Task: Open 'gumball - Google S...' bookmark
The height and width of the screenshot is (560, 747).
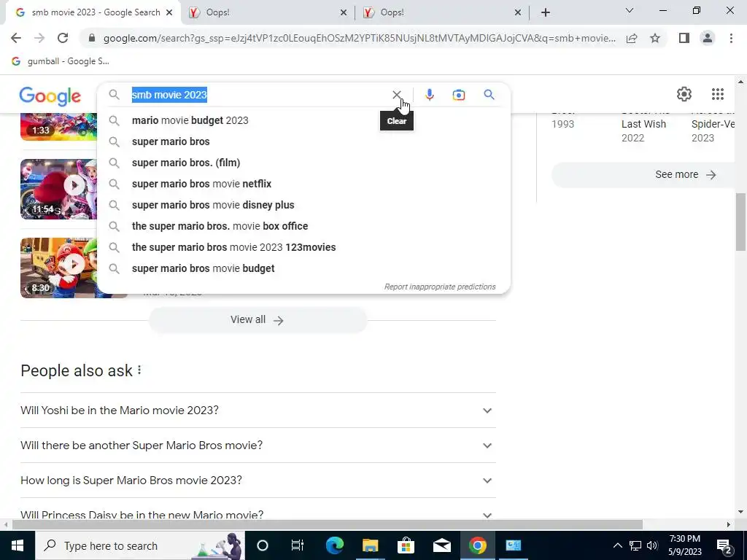Action: pos(61,61)
